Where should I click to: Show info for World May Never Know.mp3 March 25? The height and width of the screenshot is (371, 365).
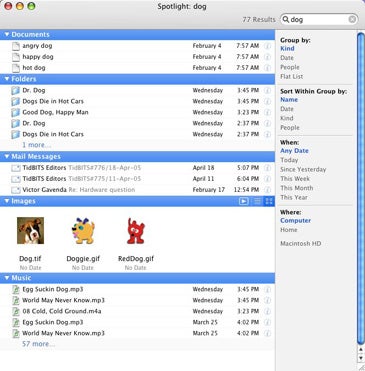[267, 333]
